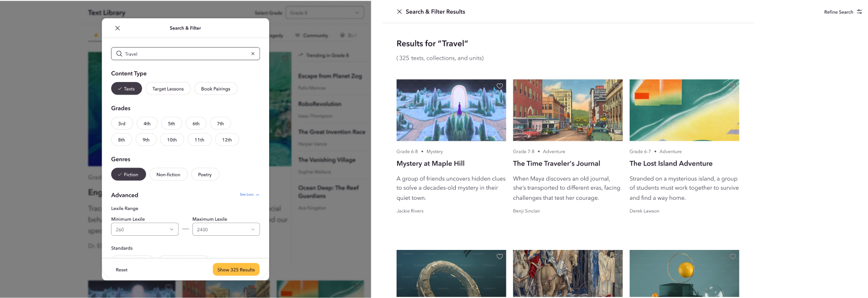Click the Travel search input field
The image size is (868, 298).
tap(185, 54)
